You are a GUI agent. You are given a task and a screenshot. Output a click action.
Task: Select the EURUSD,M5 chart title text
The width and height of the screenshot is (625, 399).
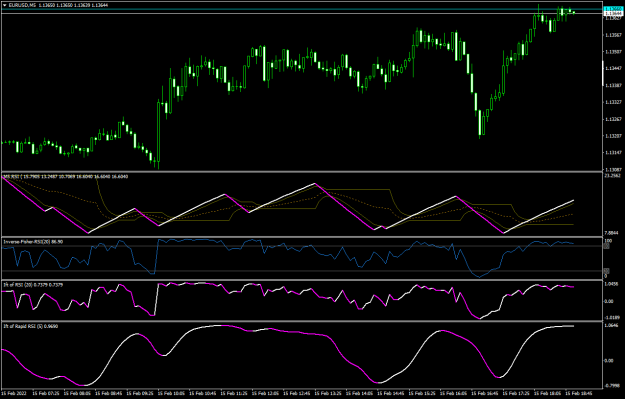(x=22, y=5)
